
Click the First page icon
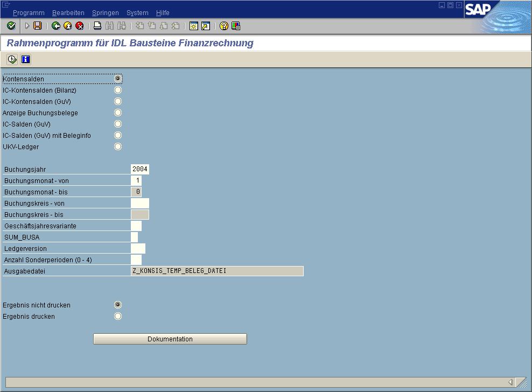(x=140, y=26)
